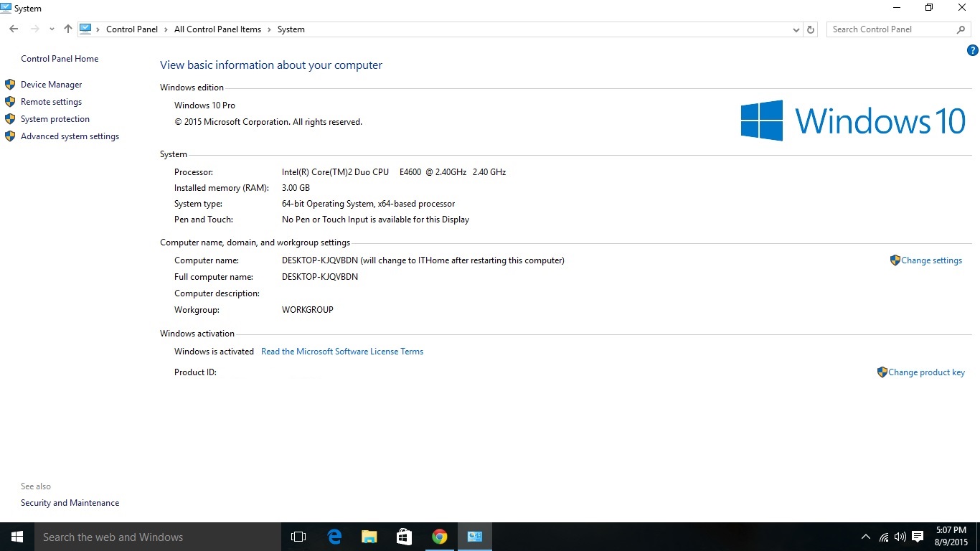The image size is (980, 551).
Task: Select All Control Panel Items breadcrumb
Action: coord(217,29)
